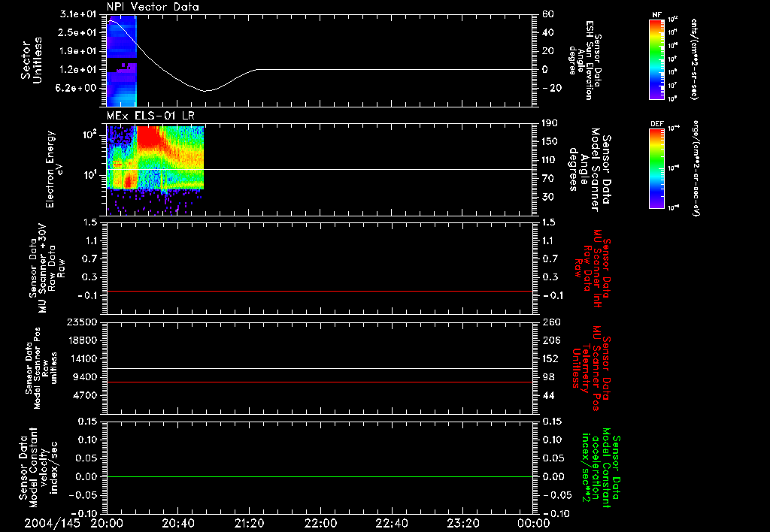Viewport: 770px width, 532px height.
Task: Select the 'MU Scanner +30V Raw Data' axis title
Action: pyautogui.click(x=46, y=268)
